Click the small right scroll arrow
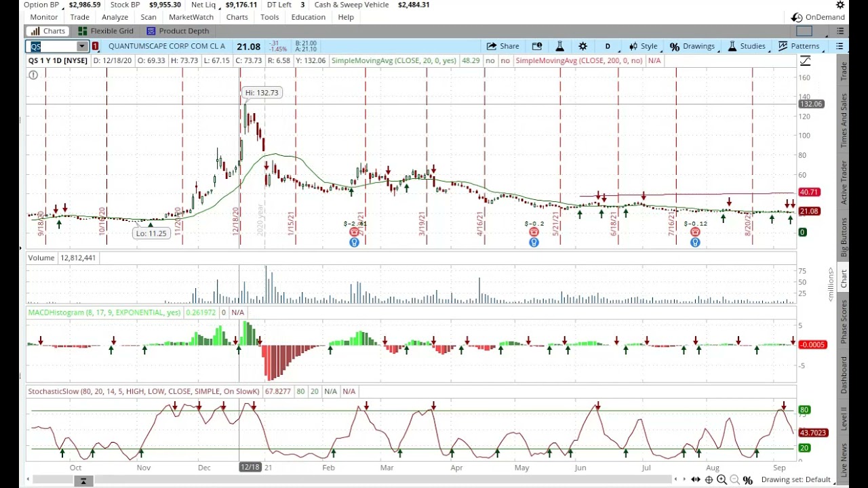 [684, 480]
